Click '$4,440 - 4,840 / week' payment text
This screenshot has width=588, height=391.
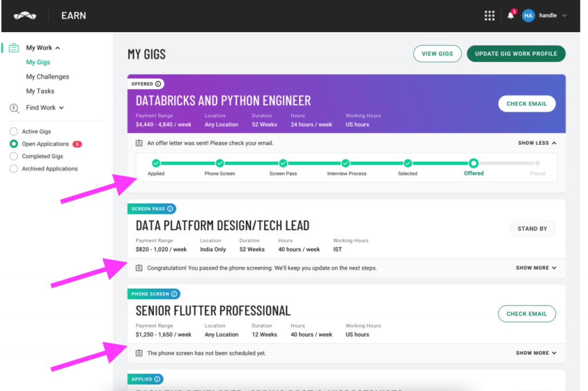pos(164,125)
